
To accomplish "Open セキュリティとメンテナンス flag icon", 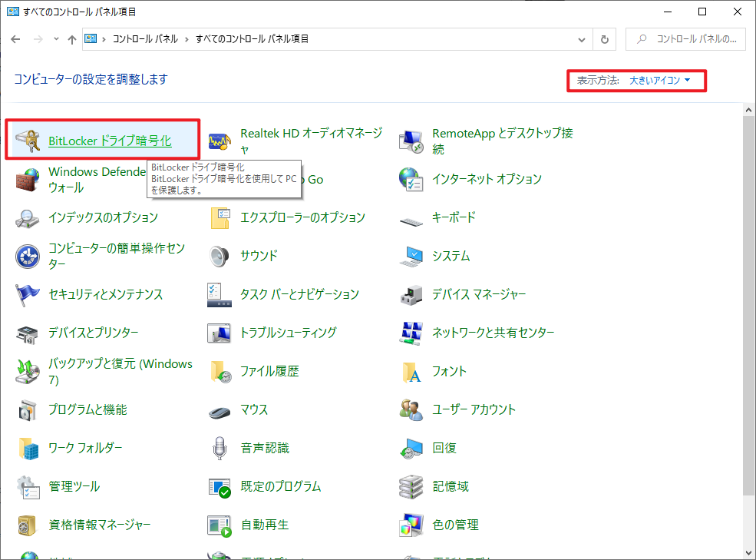I will (28, 294).
